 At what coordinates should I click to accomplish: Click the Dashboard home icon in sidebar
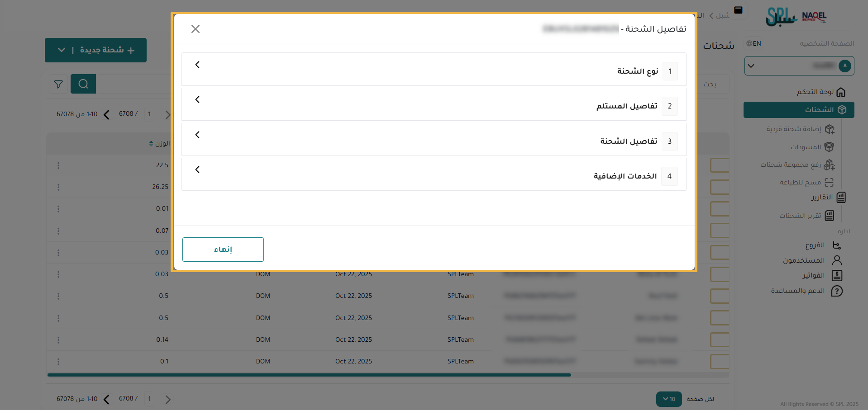tap(841, 92)
